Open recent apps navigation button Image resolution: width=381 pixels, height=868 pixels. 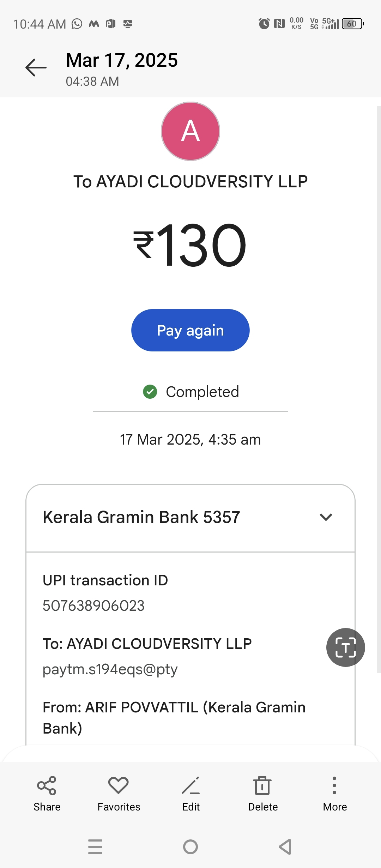point(95,847)
